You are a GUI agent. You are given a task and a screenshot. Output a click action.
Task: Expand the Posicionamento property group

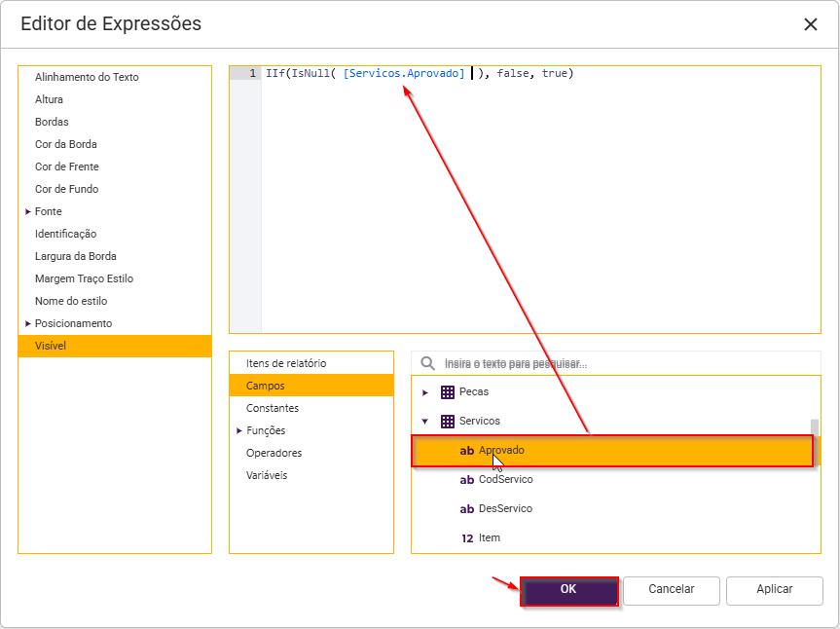[x=28, y=323]
